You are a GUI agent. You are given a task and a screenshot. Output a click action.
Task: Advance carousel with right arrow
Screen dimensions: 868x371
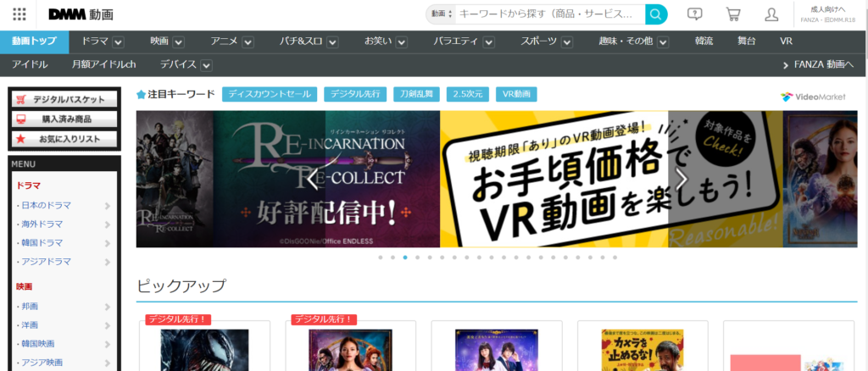point(681,179)
